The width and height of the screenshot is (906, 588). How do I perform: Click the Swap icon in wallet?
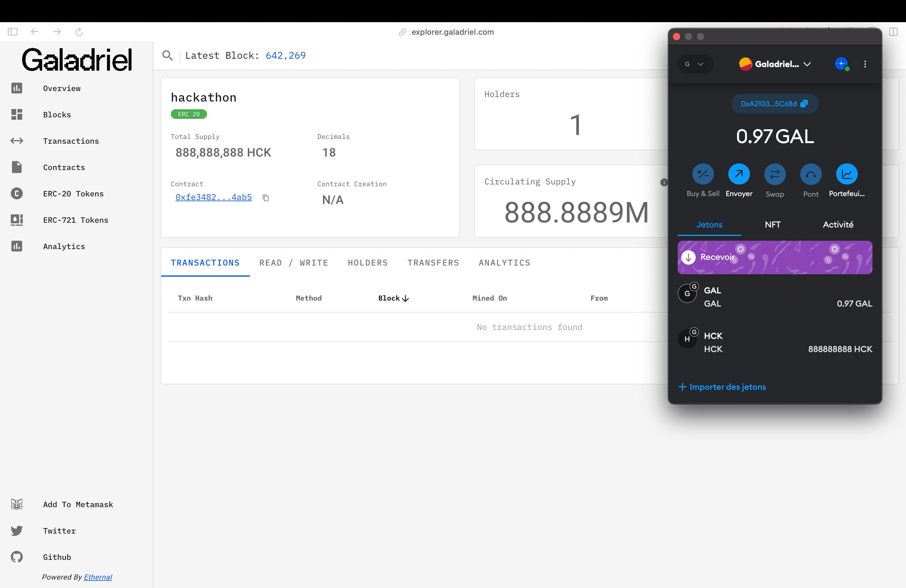pyautogui.click(x=775, y=174)
